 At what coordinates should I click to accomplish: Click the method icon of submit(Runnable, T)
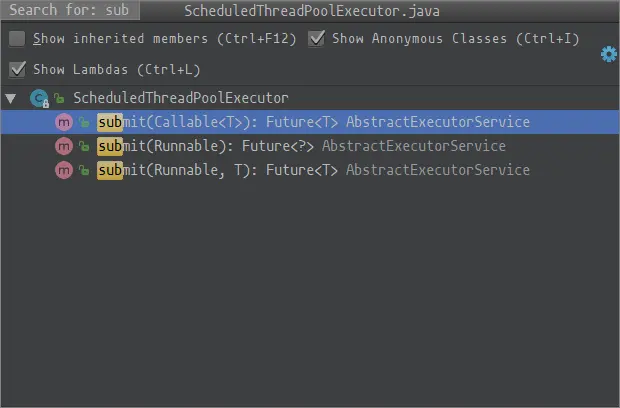[64, 170]
